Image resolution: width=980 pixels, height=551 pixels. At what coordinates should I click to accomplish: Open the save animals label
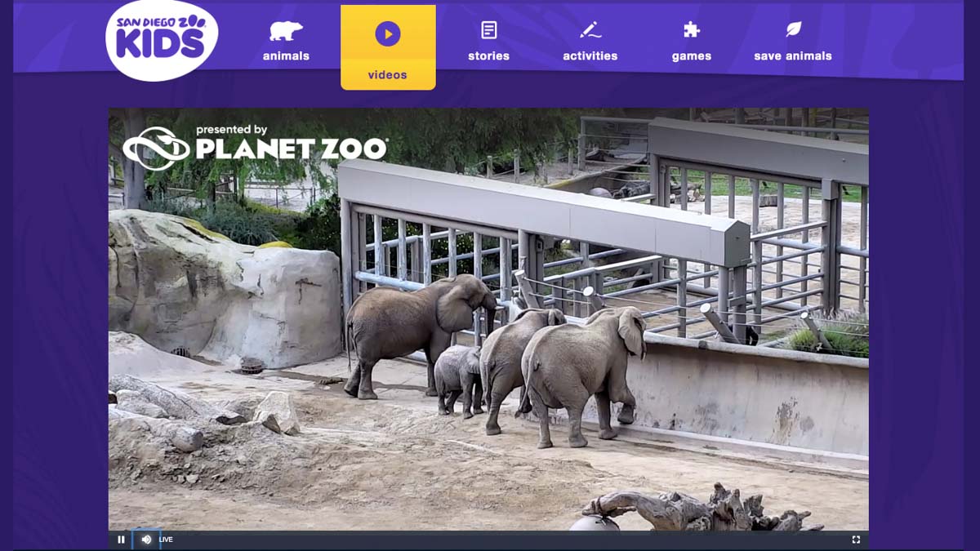coord(793,56)
